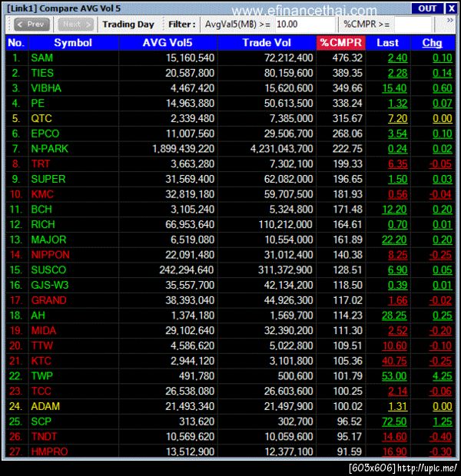461x476 pixels.
Task: Click the OUT button in title bar
Action: click(427, 8)
